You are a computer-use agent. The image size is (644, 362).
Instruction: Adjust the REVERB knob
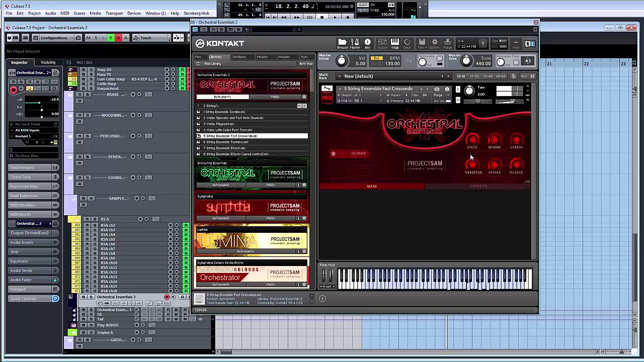(494, 139)
